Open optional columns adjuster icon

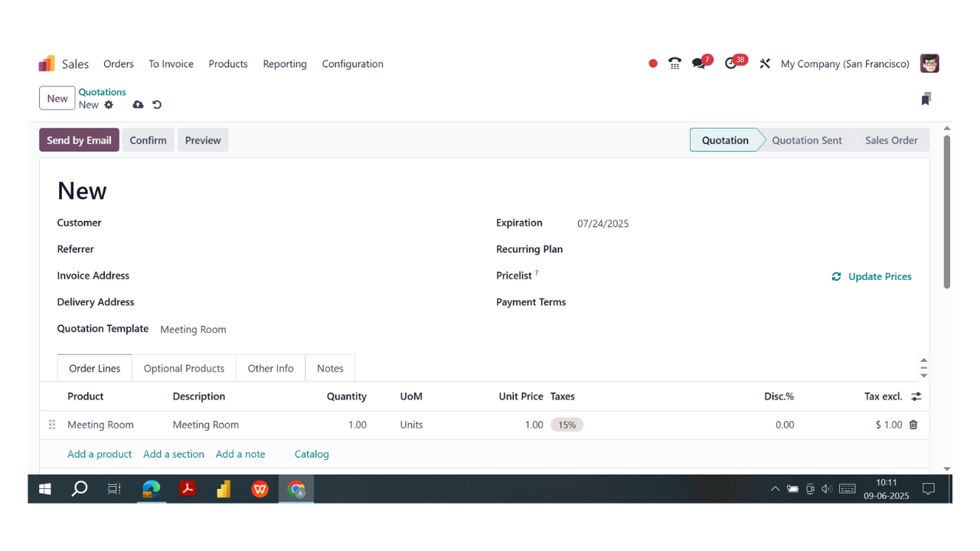point(916,396)
